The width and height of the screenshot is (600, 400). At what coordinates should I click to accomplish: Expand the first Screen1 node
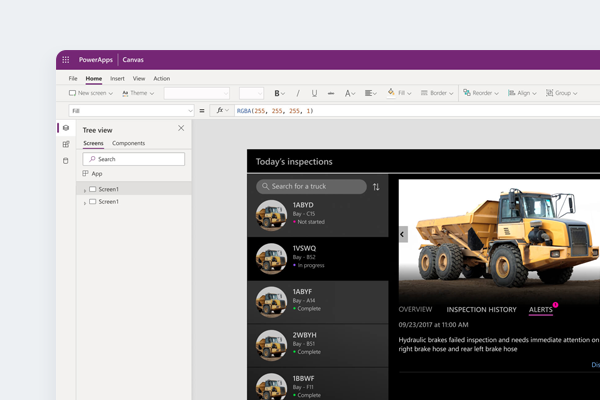tap(85, 190)
